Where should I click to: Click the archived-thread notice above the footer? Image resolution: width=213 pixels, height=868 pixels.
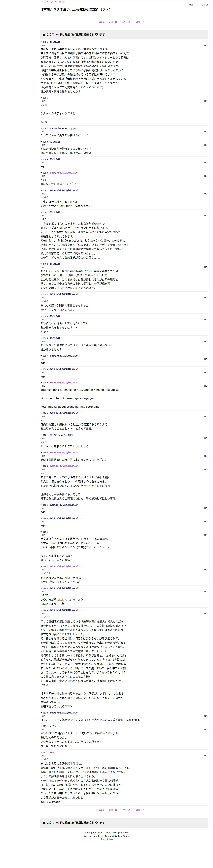pos(124,823)
